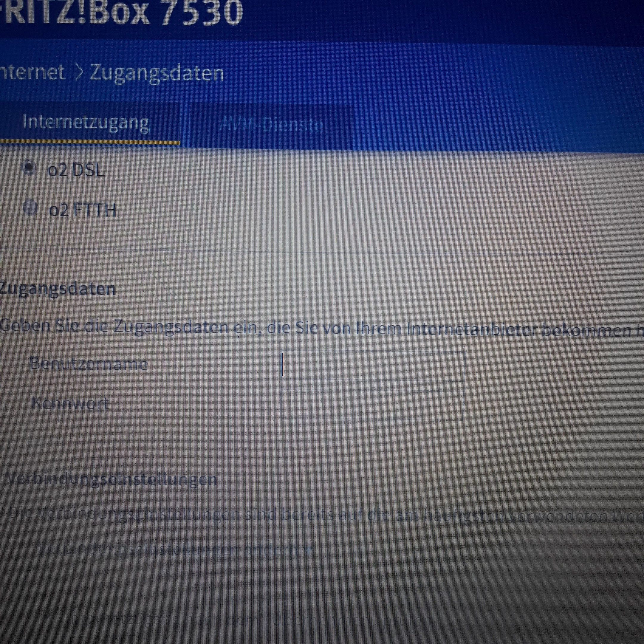Click the Verbindungseinstellungen section heading
Viewport: 644px width, 644px height.
point(112,479)
